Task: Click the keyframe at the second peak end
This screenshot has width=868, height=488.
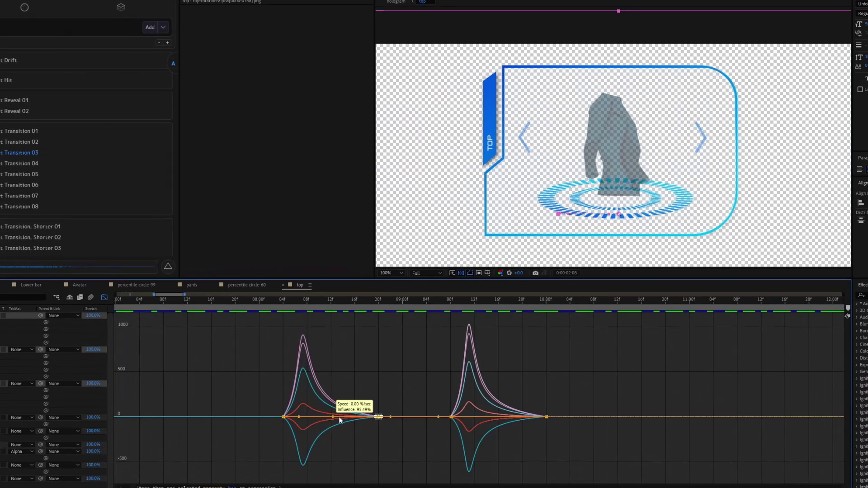Action: 547,417
